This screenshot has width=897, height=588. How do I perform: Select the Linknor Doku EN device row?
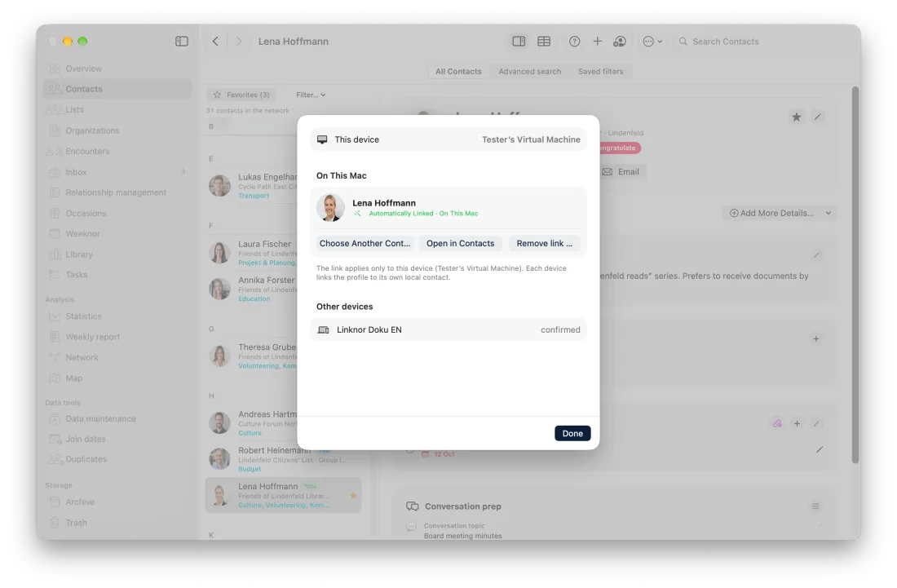click(448, 329)
